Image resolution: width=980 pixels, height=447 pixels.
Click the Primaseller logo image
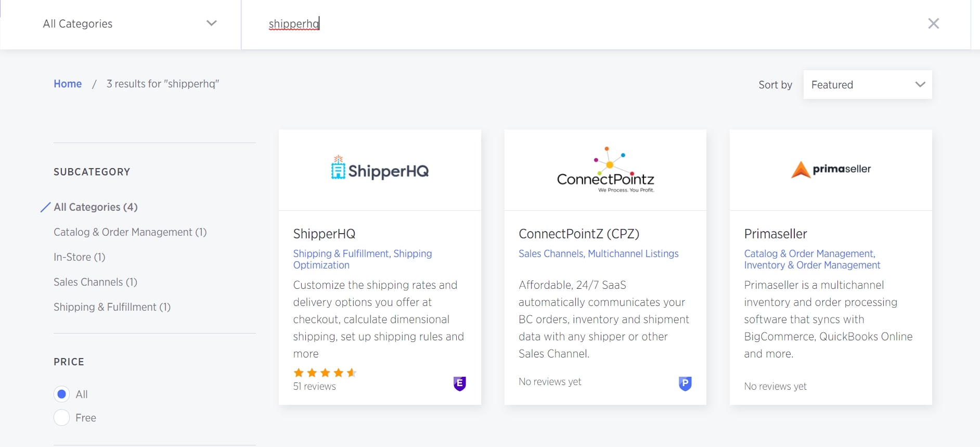point(830,170)
